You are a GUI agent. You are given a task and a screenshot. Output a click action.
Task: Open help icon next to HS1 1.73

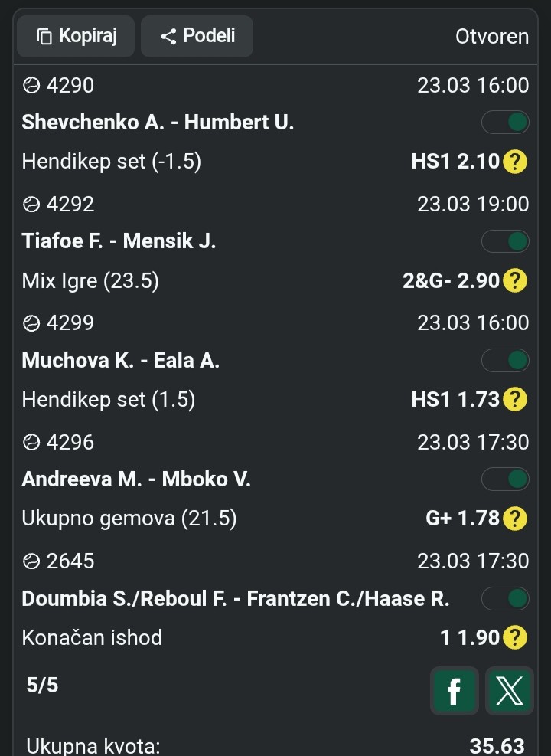[x=517, y=399]
